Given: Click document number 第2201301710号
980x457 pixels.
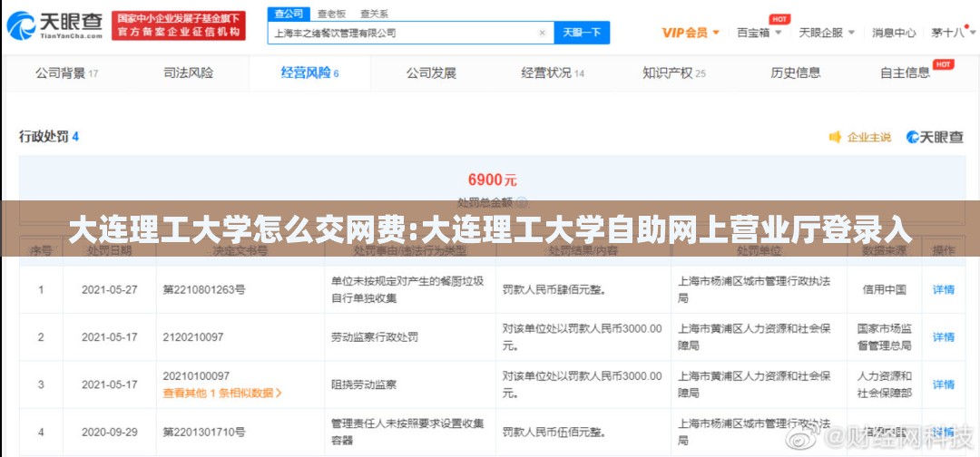Looking at the screenshot, I should pos(204,432).
